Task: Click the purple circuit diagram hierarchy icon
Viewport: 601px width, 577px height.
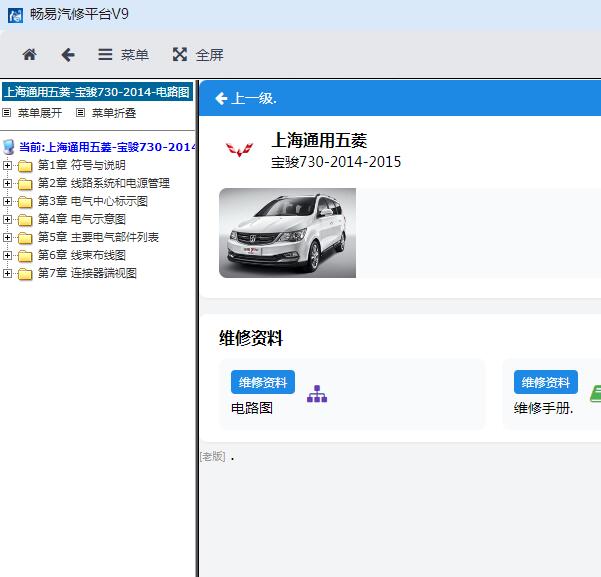Action: tap(317, 394)
